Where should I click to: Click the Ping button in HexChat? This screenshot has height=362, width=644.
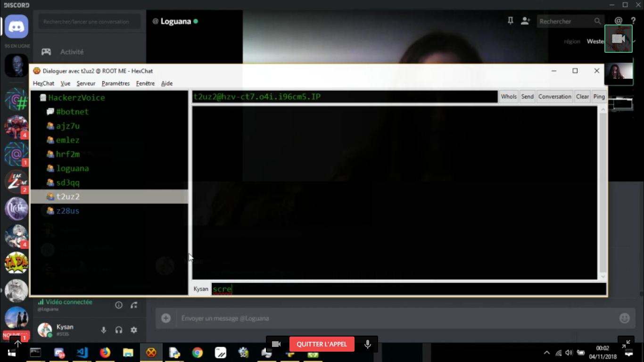point(599,97)
